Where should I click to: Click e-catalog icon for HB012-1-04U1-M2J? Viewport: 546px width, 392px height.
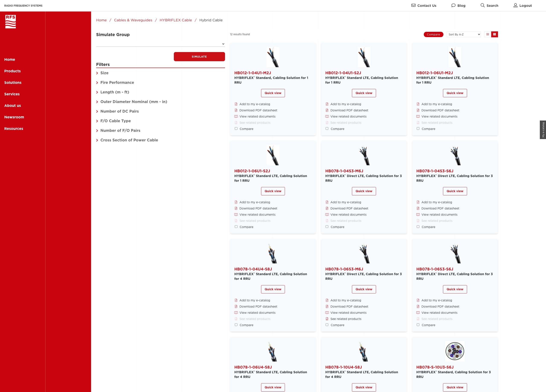[236, 104]
